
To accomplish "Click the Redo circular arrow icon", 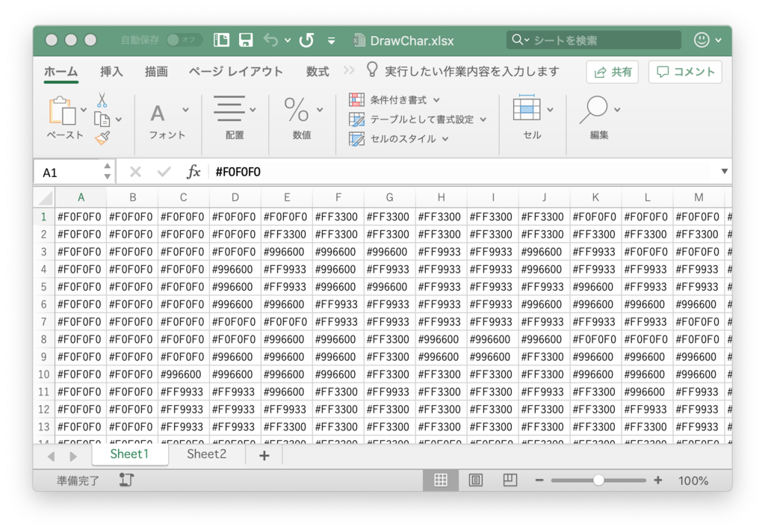I will 306,40.
